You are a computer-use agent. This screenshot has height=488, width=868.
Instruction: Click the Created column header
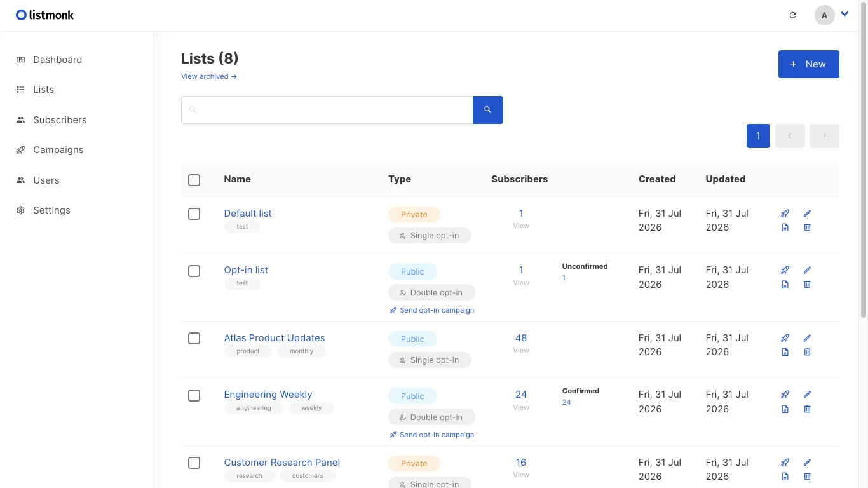[657, 179]
